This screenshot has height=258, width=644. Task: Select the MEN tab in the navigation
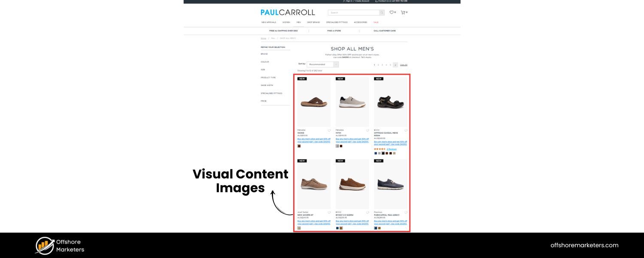299,22
